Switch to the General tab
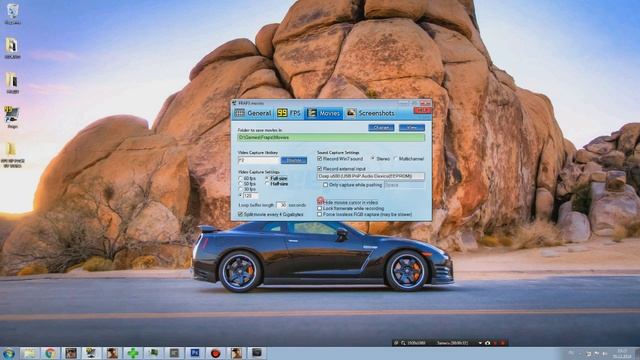640x360 pixels. (253, 113)
